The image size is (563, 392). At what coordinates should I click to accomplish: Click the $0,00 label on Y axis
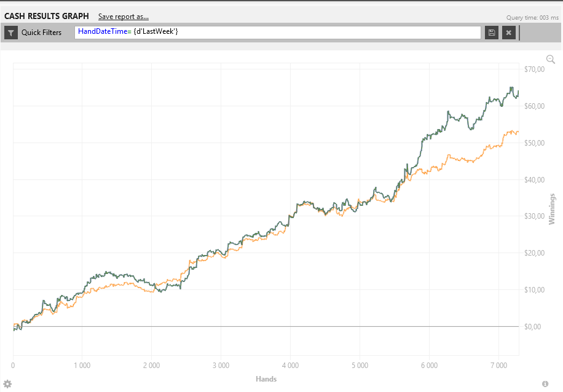point(532,327)
